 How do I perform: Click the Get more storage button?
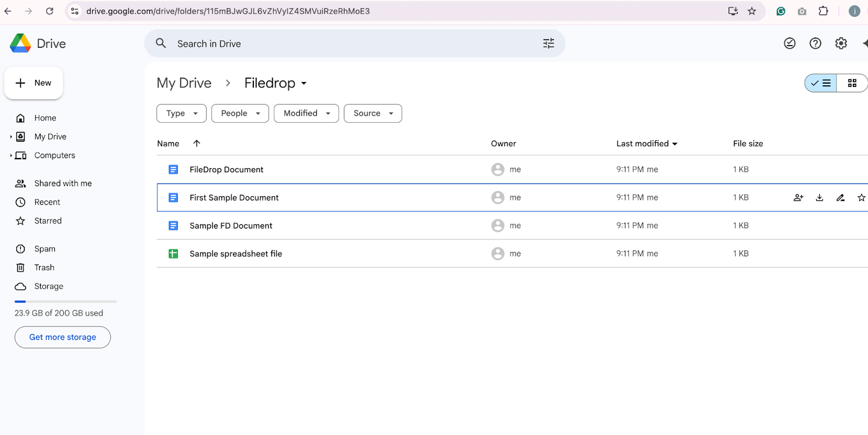[x=62, y=337]
